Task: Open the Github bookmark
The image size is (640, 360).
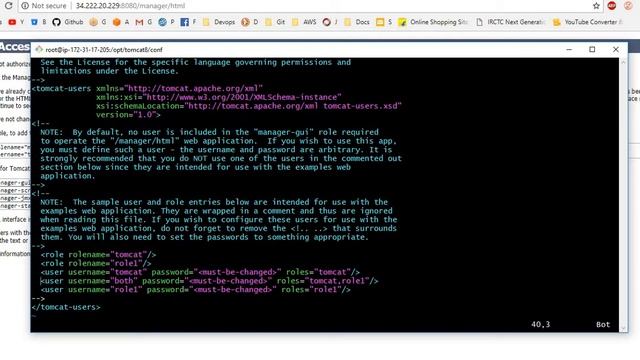Action: (x=68, y=22)
